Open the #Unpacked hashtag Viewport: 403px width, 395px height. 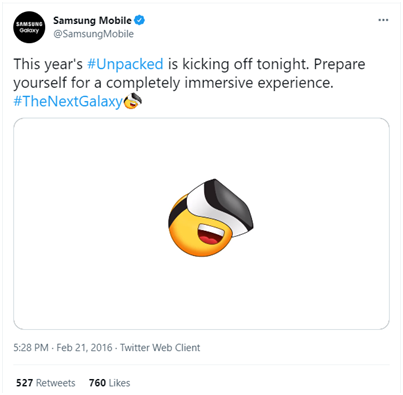pyautogui.click(x=125, y=64)
